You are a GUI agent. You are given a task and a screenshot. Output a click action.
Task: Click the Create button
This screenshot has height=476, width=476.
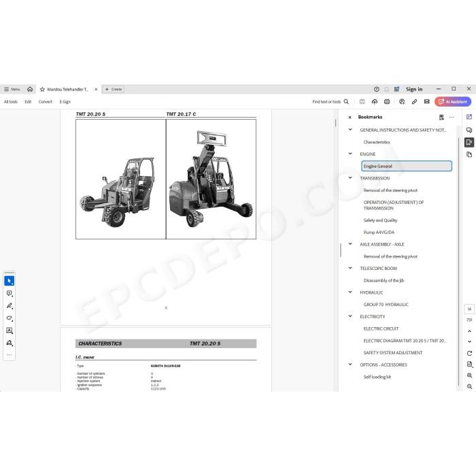click(114, 89)
